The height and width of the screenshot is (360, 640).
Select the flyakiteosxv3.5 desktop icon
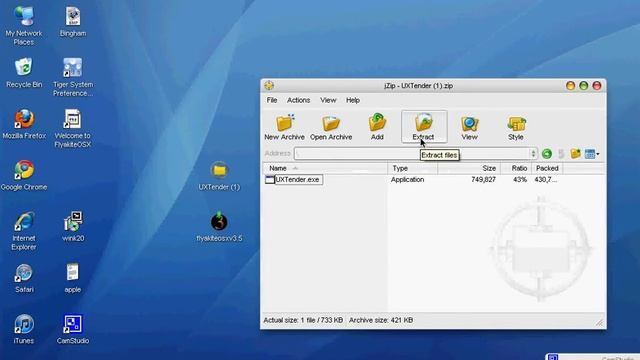(x=219, y=227)
